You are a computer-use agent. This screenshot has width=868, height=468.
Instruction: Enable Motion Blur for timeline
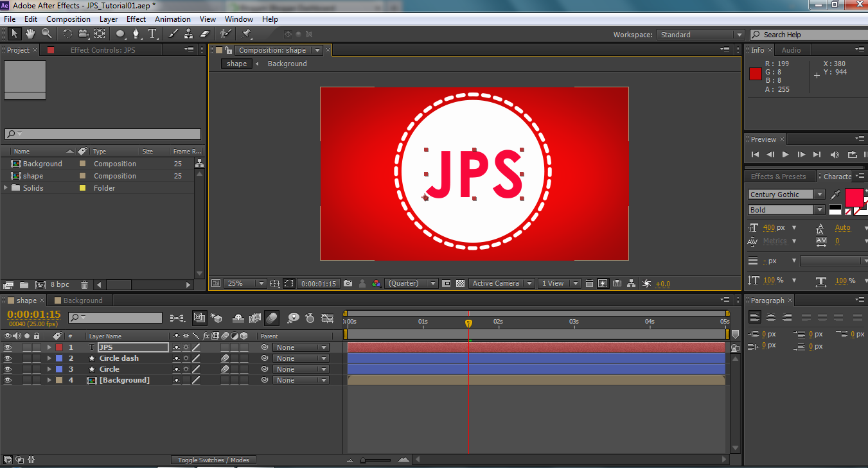pos(272,318)
